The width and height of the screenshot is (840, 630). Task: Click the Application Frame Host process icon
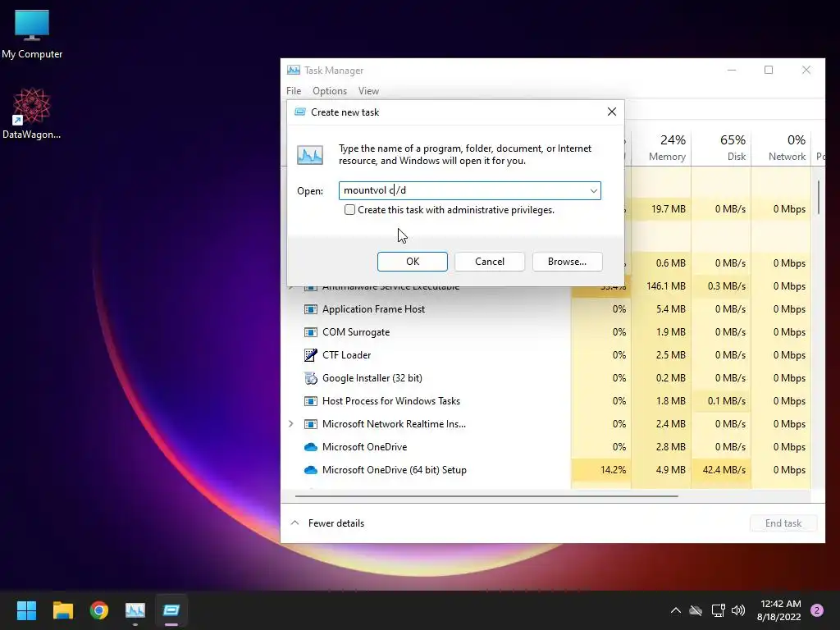point(310,309)
